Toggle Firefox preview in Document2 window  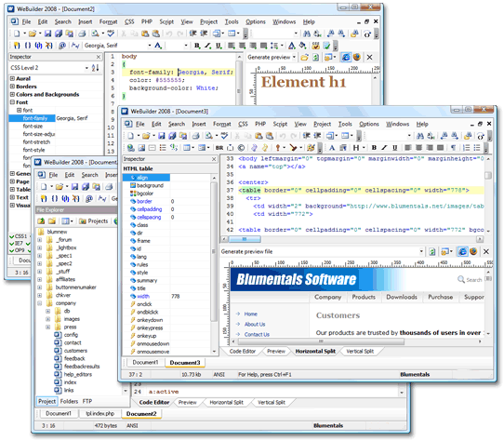coord(357,58)
